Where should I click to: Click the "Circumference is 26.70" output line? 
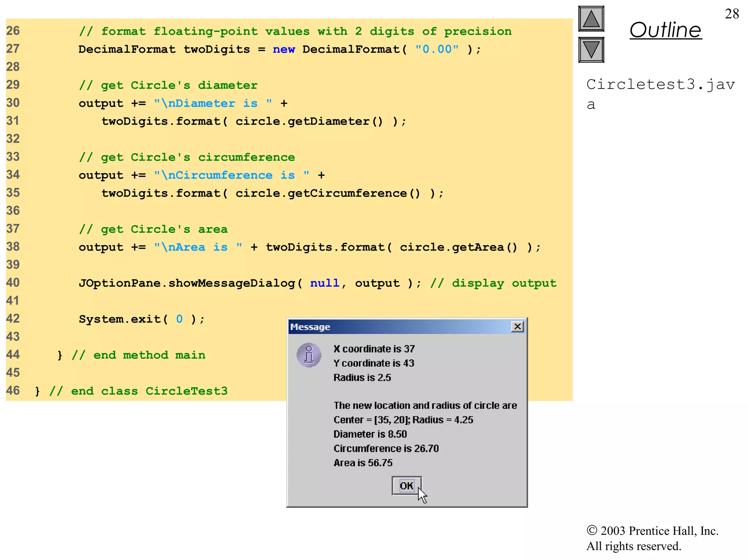pyautogui.click(x=386, y=448)
